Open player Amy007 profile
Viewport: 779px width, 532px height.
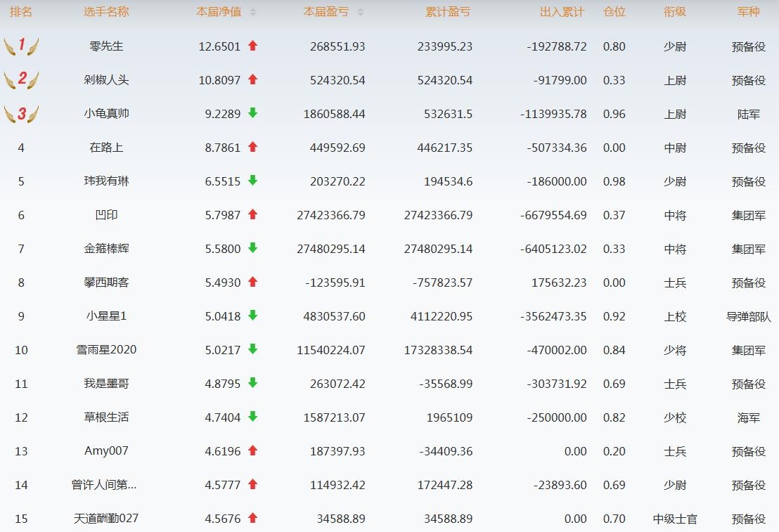(x=106, y=451)
